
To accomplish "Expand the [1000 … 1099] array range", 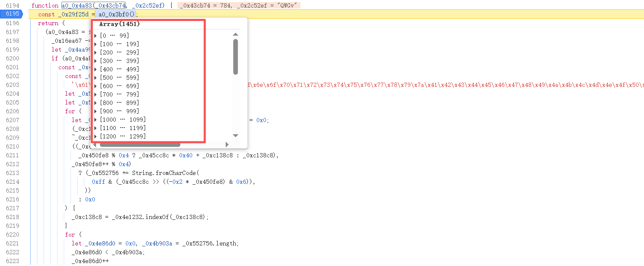I will tap(96, 120).
